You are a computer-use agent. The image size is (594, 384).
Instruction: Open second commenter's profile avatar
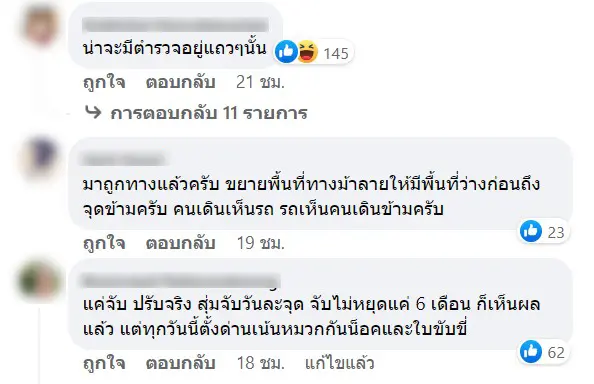[x=41, y=156]
